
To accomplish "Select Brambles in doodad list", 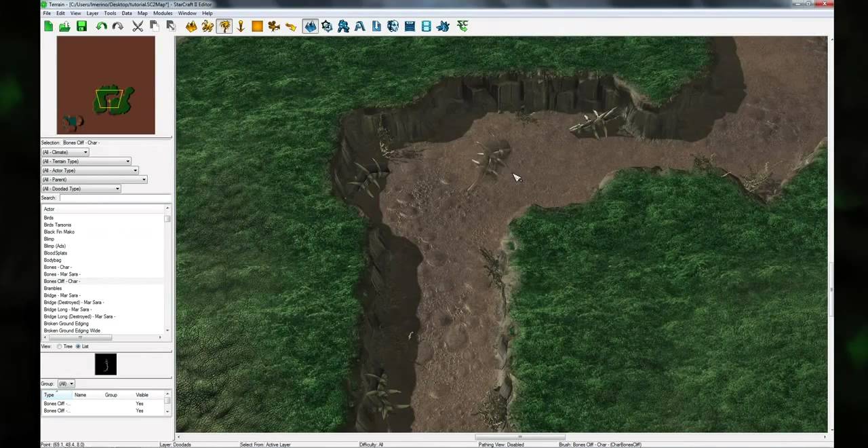I will pos(53,288).
